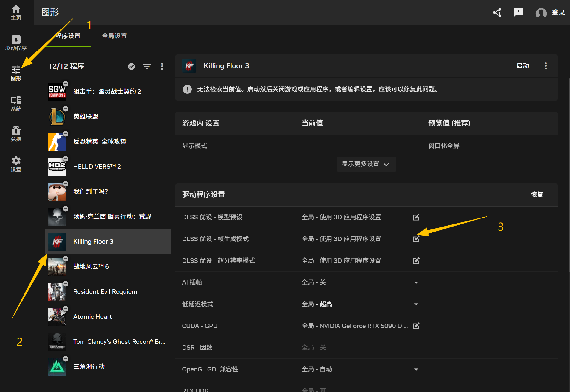Screen dimensions: 570x392
Task: Click the optimize-all checkmark icon
Action: tap(131, 66)
